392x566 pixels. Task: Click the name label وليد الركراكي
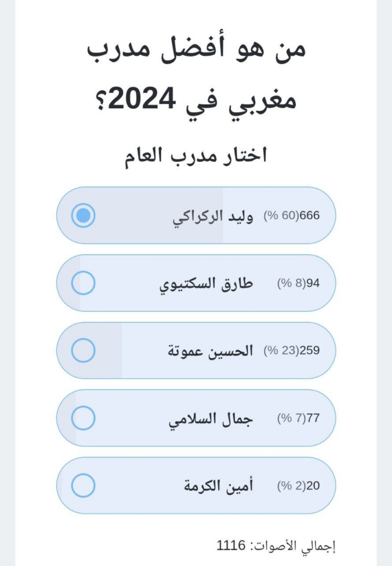pos(213,217)
